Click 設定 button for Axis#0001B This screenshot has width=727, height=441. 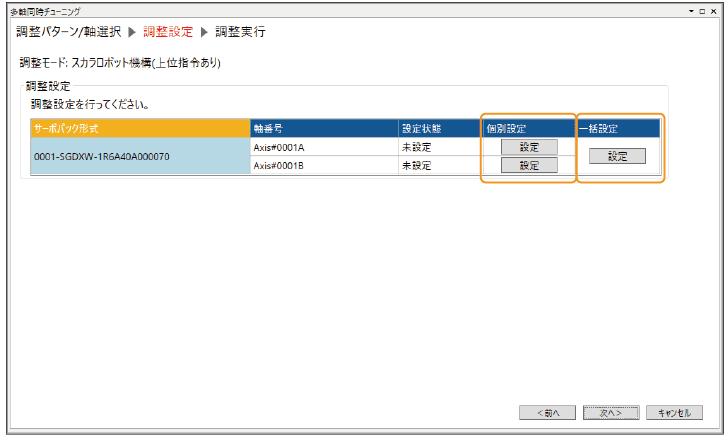(529, 165)
